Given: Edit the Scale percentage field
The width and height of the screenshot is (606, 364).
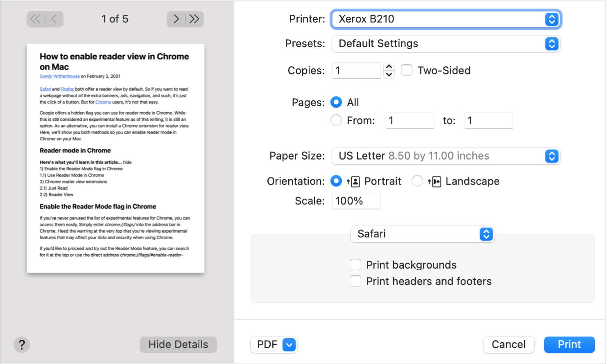Looking at the screenshot, I should click(356, 201).
